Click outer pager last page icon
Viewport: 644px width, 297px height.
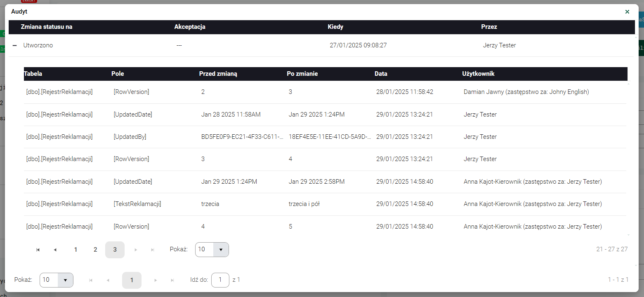coord(172,280)
